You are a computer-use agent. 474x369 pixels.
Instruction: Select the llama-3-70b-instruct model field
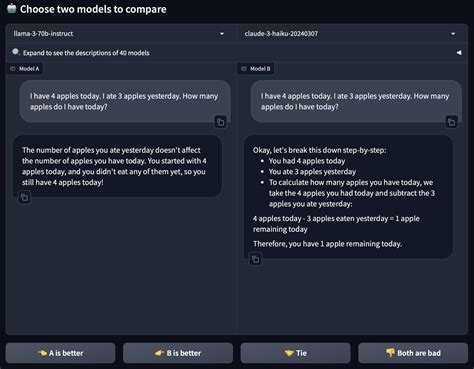click(x=119, y=34)
